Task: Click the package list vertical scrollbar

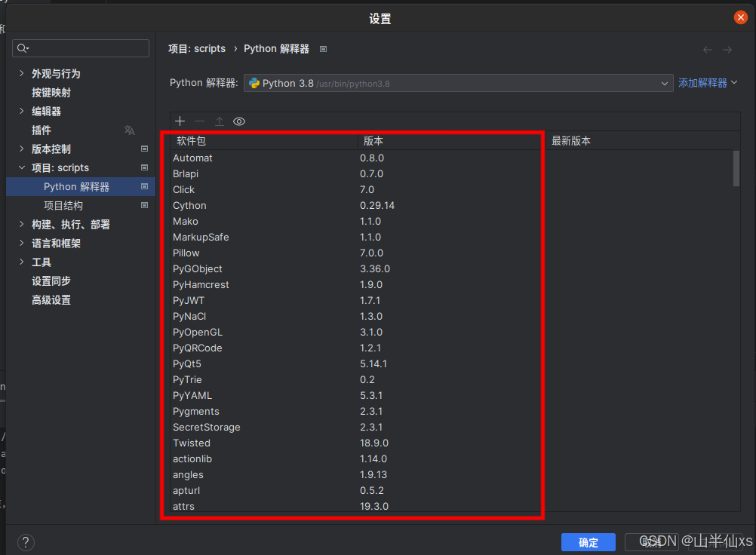Action: pyautogui.click(x=736, y=169)
